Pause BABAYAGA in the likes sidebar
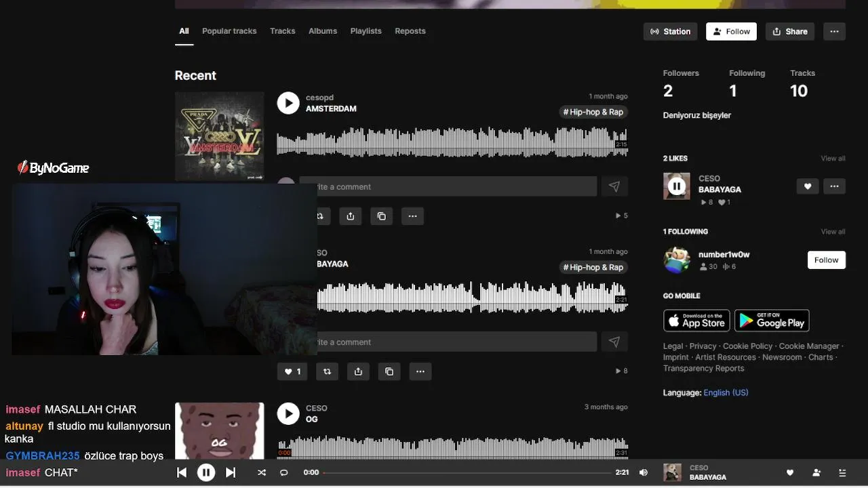 [677, 186]
